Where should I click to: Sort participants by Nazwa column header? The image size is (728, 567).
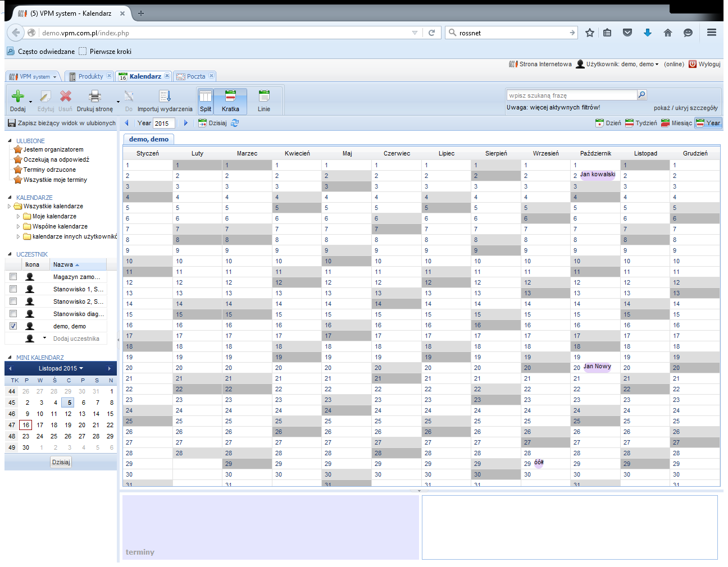[78, 264]
